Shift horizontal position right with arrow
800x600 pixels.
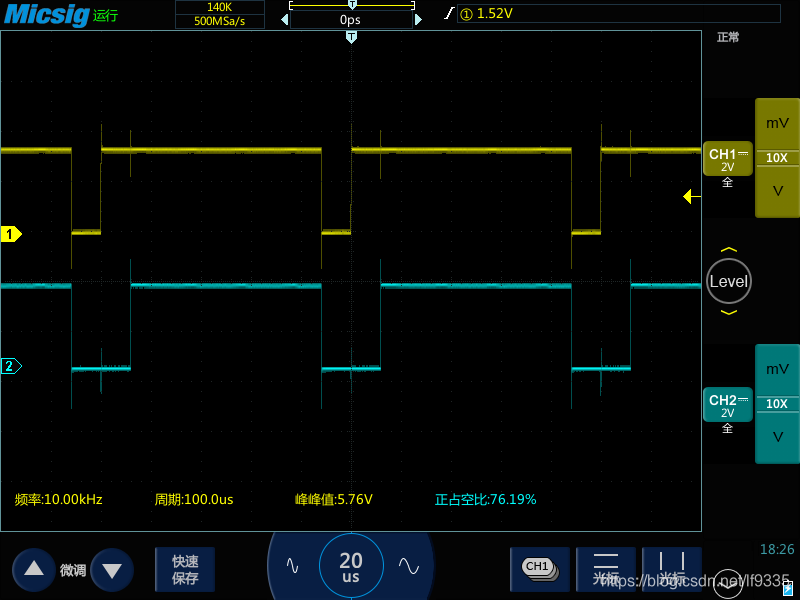[418, 19]
